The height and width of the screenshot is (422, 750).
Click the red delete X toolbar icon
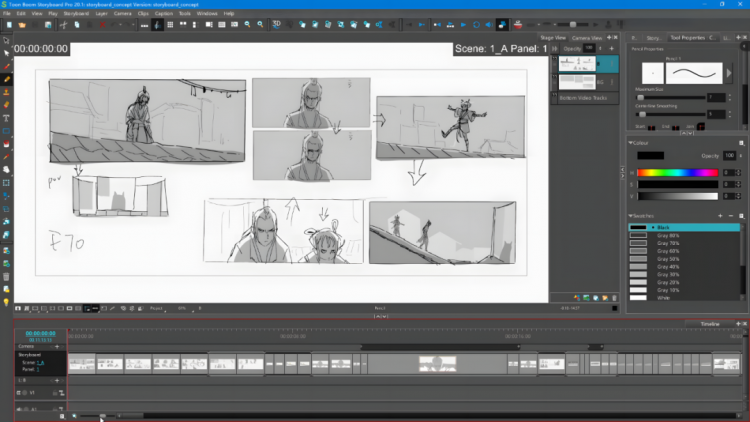[x=102, y=25]
